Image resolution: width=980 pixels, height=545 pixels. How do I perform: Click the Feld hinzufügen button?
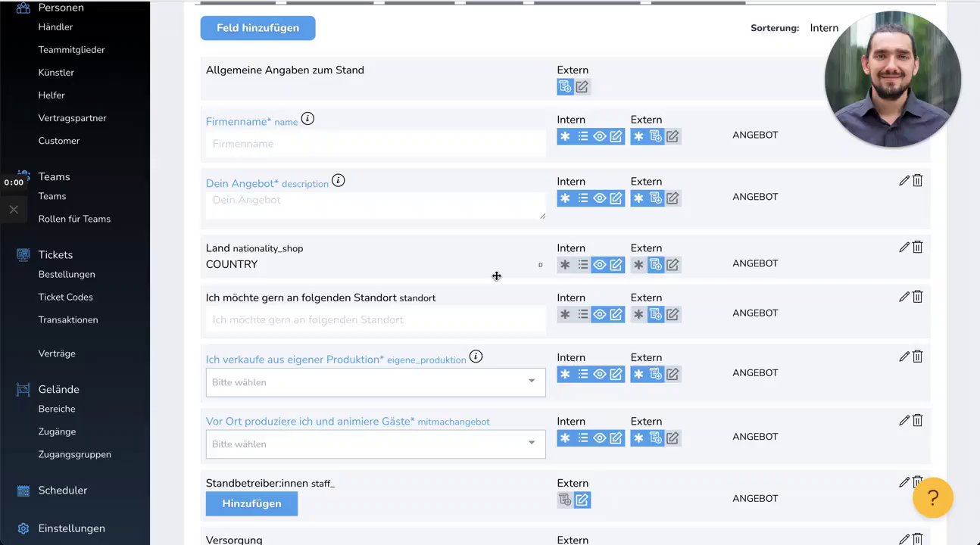(257, 28)
